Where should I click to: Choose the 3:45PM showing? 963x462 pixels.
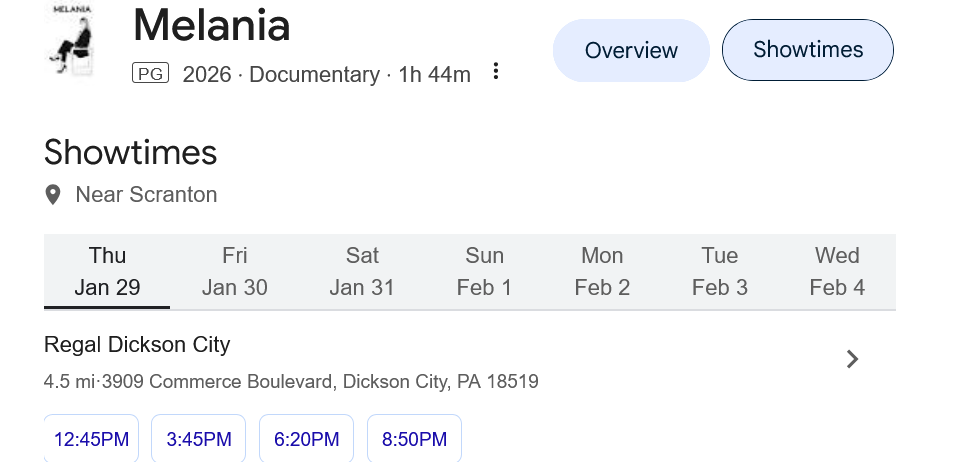(x=199, y=440)
